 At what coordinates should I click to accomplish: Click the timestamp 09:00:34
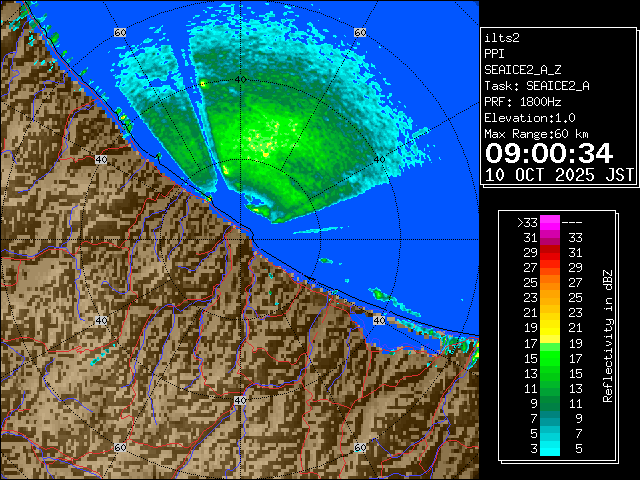click(x=548, y=152)
